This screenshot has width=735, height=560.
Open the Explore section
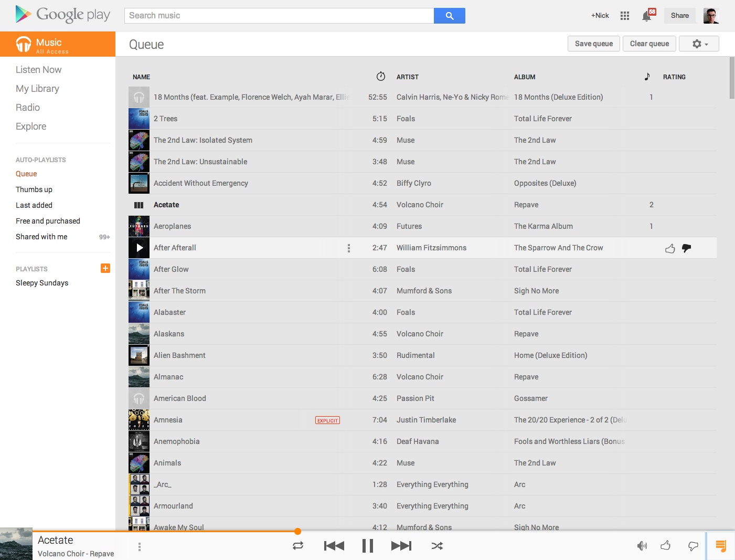(x=31, y=126)
